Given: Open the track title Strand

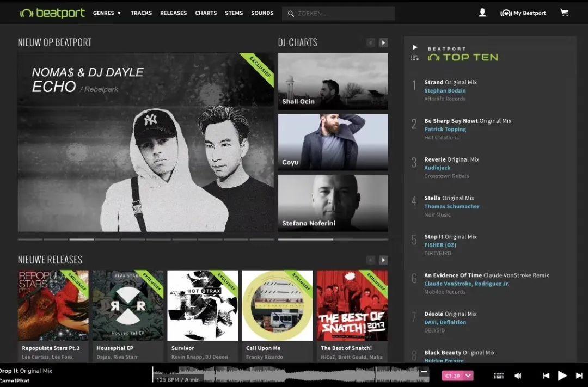Looking at the screenshot, I should pos(433,82).
